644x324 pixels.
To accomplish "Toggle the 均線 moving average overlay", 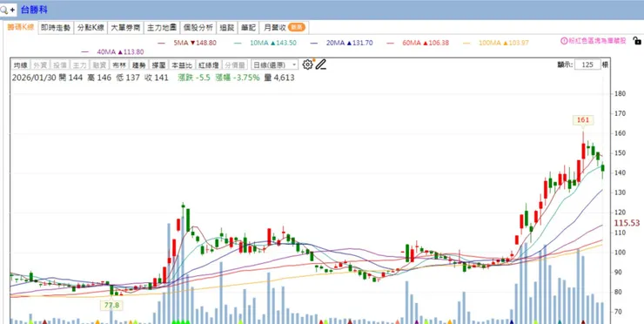I will click(x=21, y=65).
